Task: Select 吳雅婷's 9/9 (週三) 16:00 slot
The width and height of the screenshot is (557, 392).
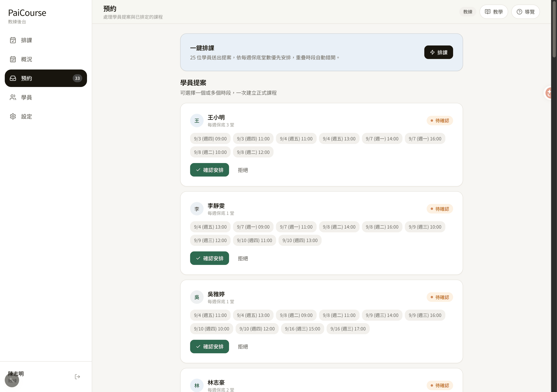Action: [x=425, y=315]
